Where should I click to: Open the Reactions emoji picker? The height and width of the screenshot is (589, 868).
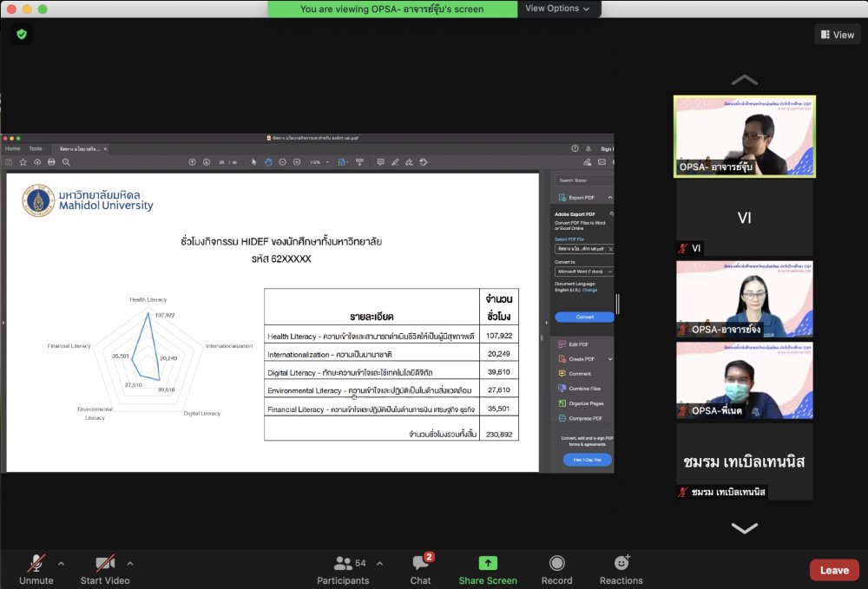click(621, 564)
